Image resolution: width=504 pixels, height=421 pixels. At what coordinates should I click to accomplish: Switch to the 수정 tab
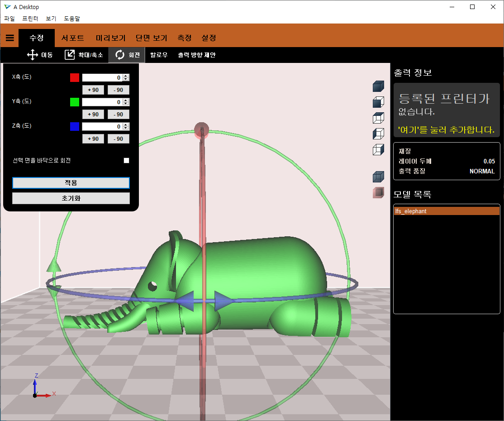[37, 38]
